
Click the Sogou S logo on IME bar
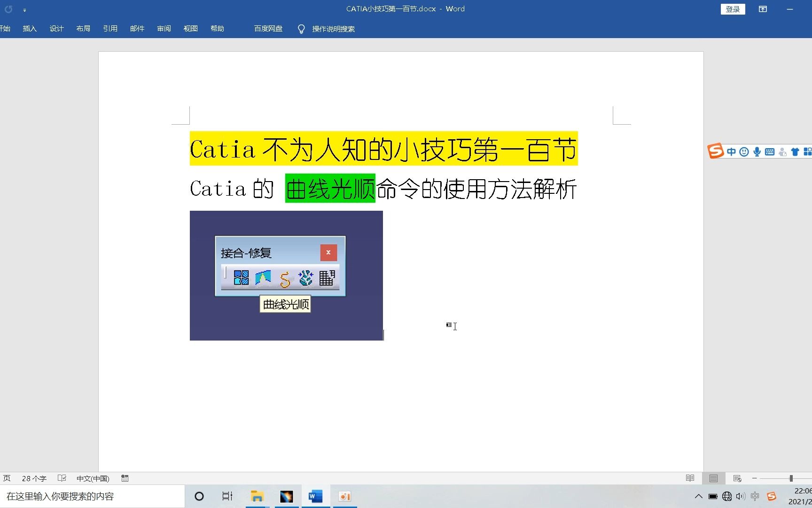coord(715,151)
